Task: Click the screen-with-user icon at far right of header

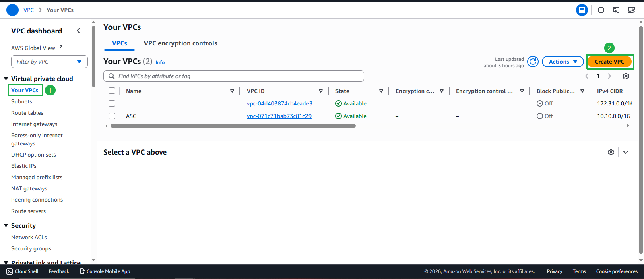Action: pyautogui.click(x=632, y=10)
